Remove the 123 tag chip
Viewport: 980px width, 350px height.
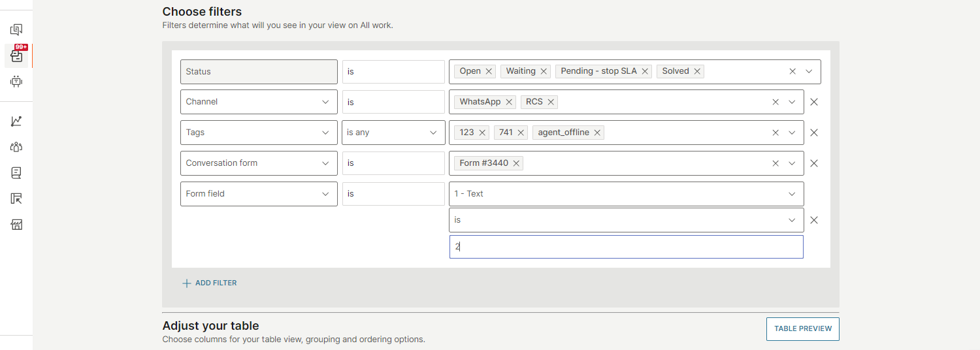(x=482, y=133)
